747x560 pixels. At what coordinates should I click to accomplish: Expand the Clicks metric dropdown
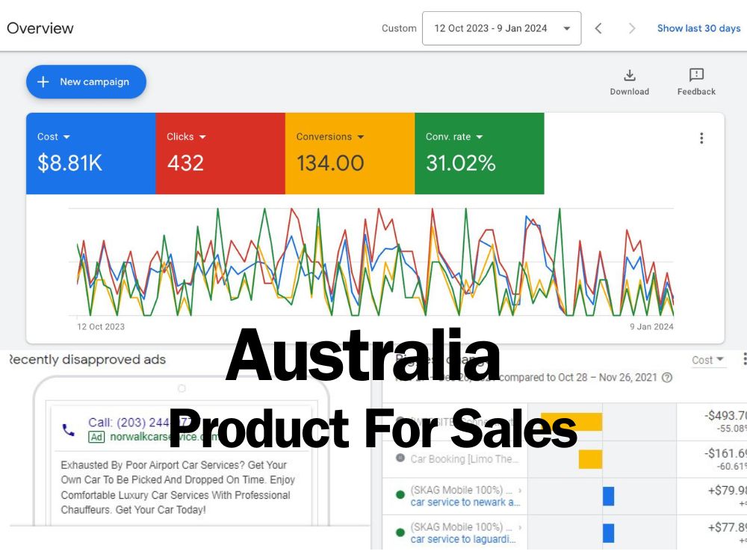point(202,137)
